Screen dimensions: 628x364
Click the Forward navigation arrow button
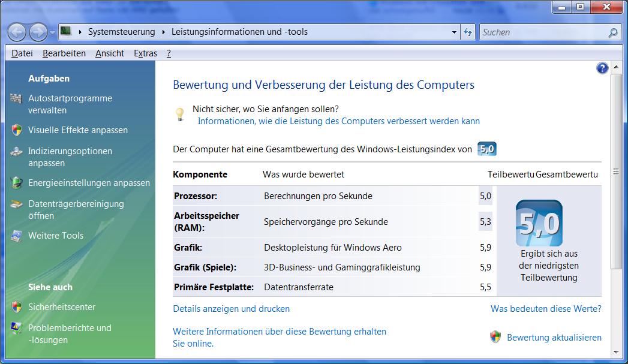pos(38,32)
